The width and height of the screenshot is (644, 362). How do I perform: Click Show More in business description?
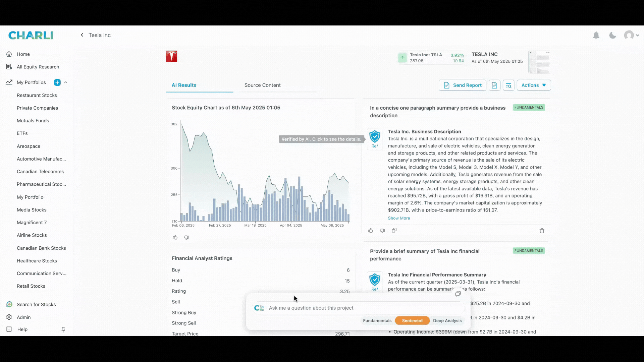pos(399,218)
